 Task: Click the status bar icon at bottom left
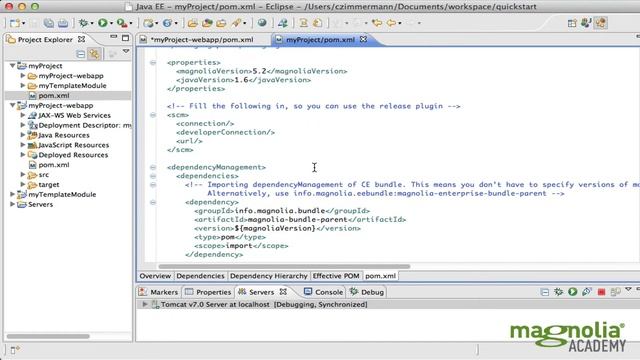pos(15,350)
